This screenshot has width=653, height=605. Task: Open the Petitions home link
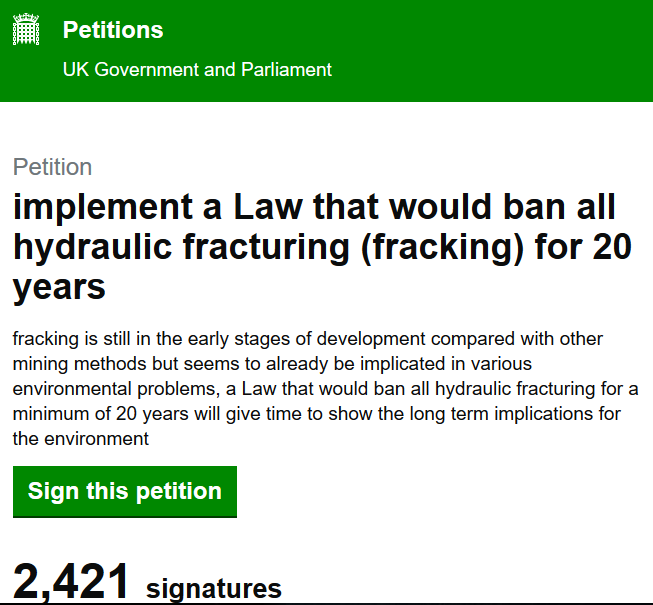(x=113, y=30)
